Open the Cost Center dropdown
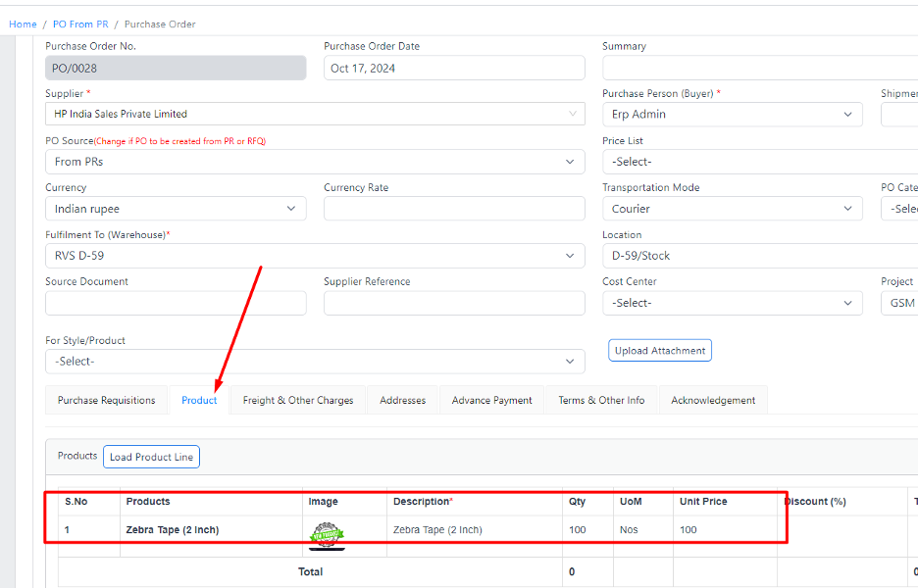This screenshot has width=918, height=588. pos(732,303)
